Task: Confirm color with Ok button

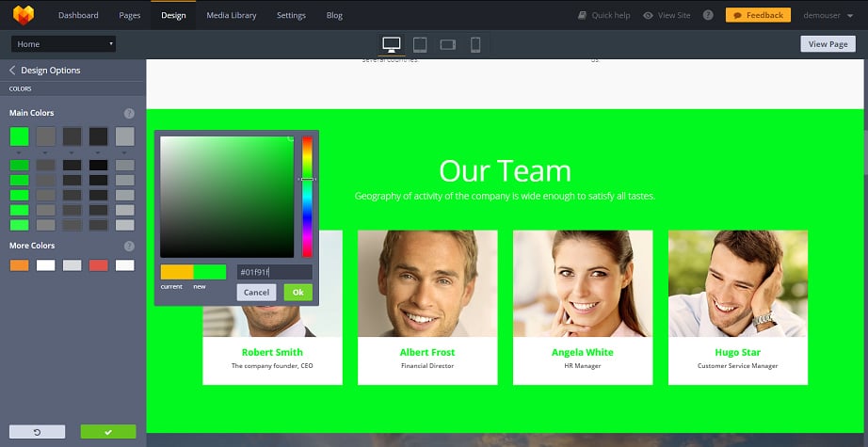Action: pos(298,293)
